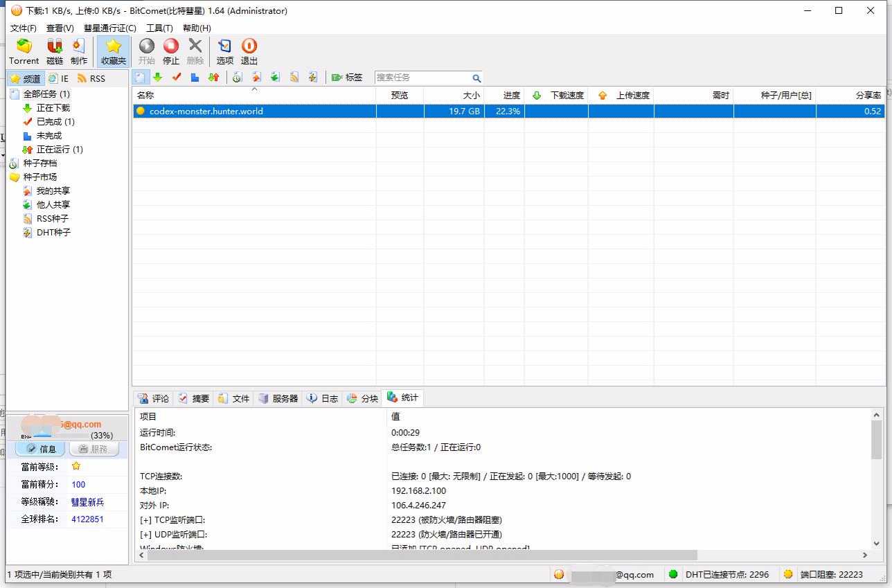Viewport: 892px width, 588px height.
Task: Click the 磁链 magnet link button
Action: (55, 52)
